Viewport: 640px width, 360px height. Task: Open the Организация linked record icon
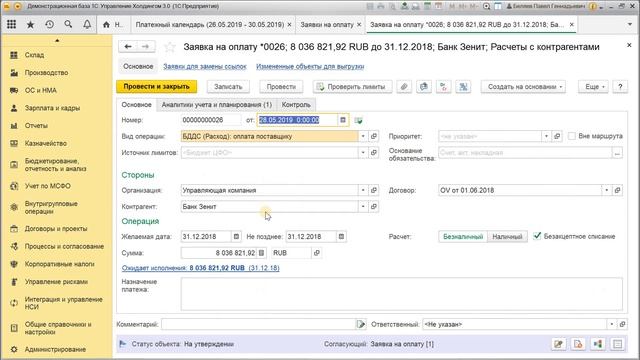[373, 190]
